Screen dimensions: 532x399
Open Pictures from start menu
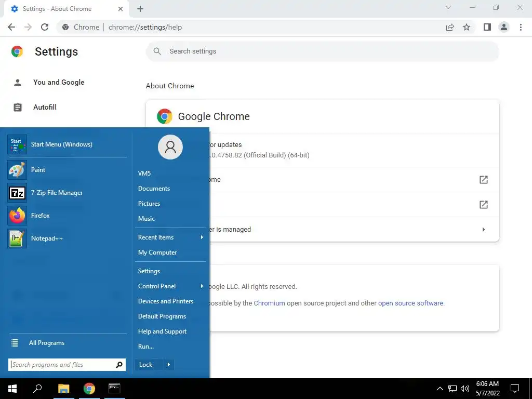pyautogui.click(x=149, y=204)
